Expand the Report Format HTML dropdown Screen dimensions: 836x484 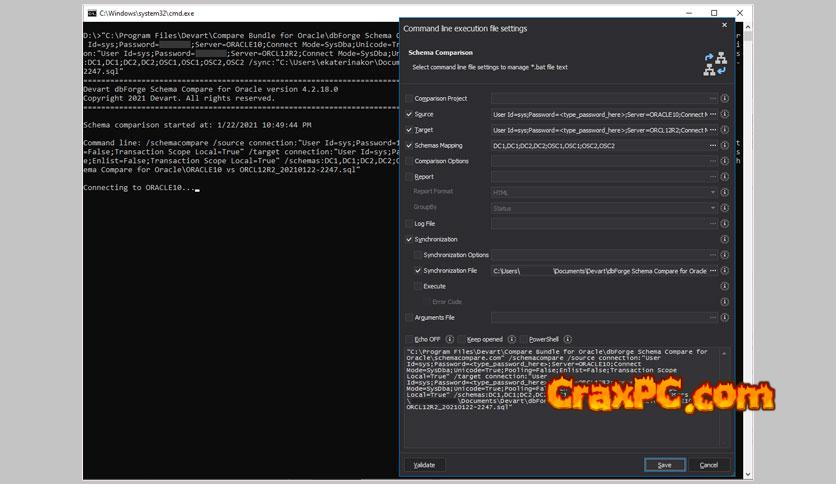point(712,192)
